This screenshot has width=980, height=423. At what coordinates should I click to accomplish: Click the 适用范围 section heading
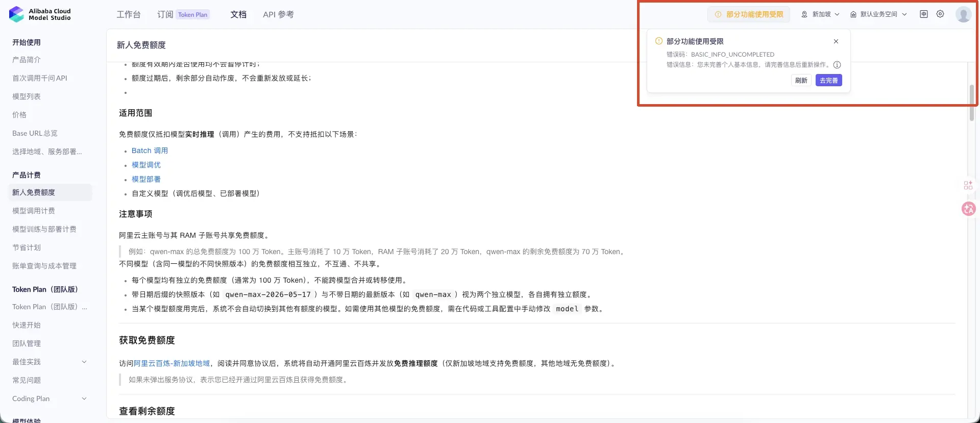click(135, 113)
